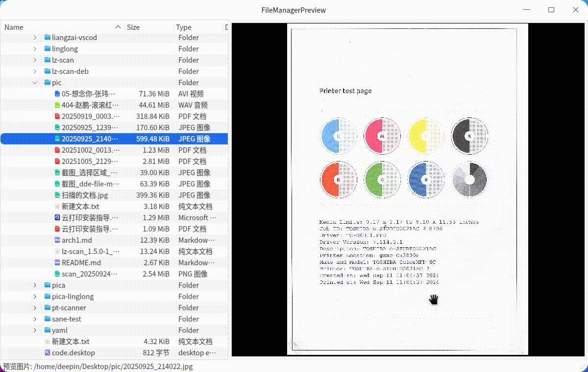Click the lz-scan folder icon
The width and height of the screenshot is (588, 372).
(48, 60)
